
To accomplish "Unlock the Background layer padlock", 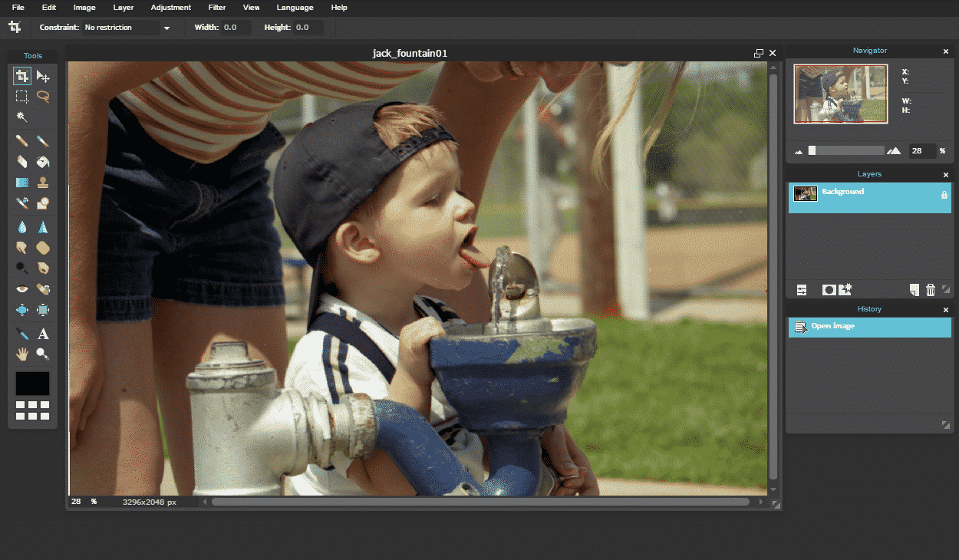I will click(944, 195).
